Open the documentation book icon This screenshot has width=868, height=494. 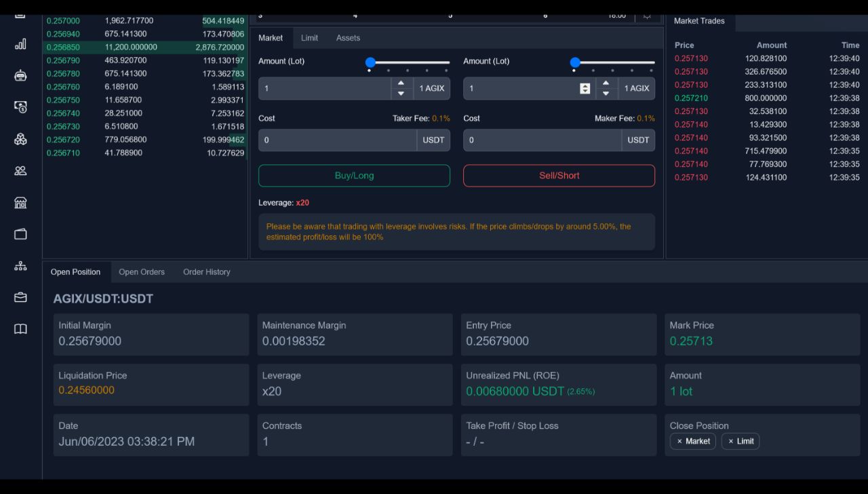[20, 328]
